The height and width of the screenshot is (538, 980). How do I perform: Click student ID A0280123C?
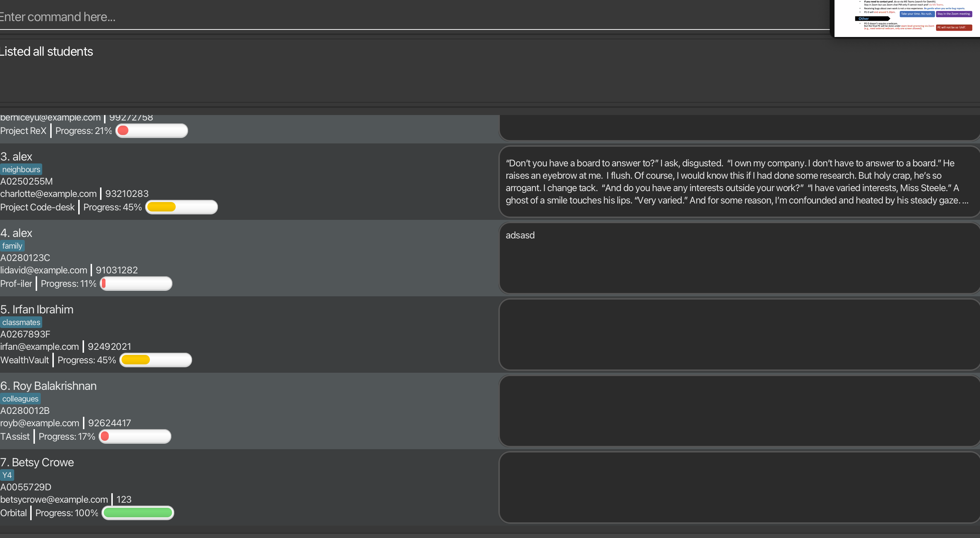[25, 258]
